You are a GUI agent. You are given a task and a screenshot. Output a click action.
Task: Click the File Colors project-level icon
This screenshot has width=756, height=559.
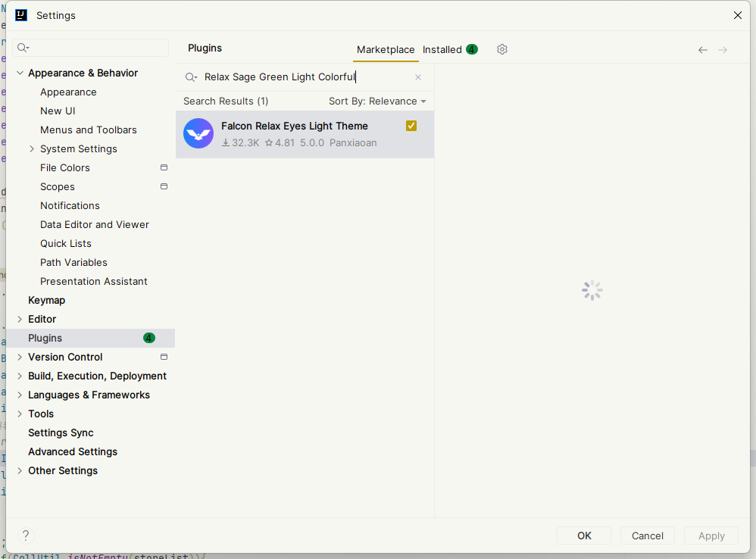(x=164, y=167)
